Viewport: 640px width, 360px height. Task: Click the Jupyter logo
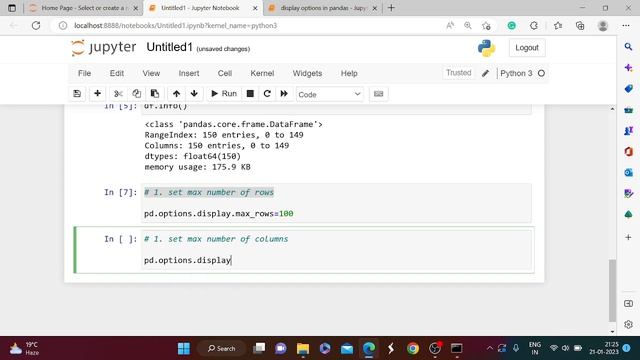point(104,47)
